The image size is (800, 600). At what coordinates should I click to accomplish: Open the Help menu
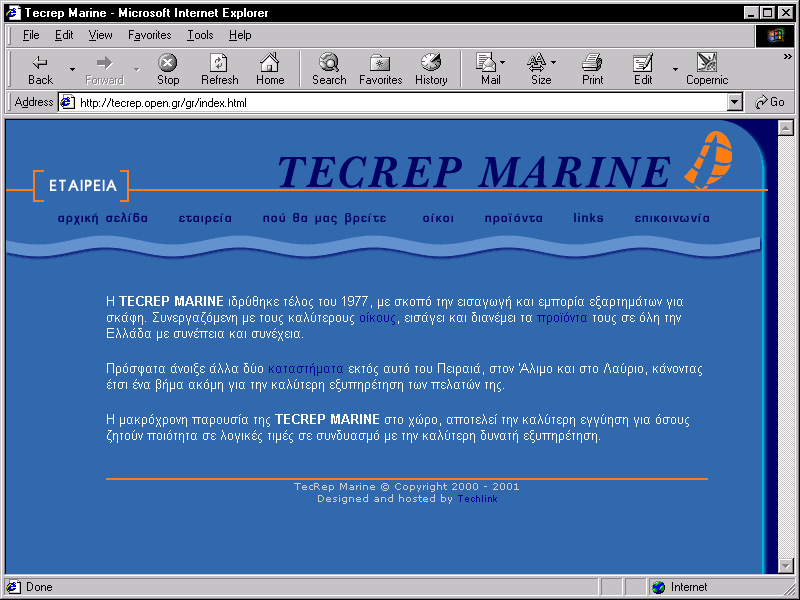click(240, 35)
